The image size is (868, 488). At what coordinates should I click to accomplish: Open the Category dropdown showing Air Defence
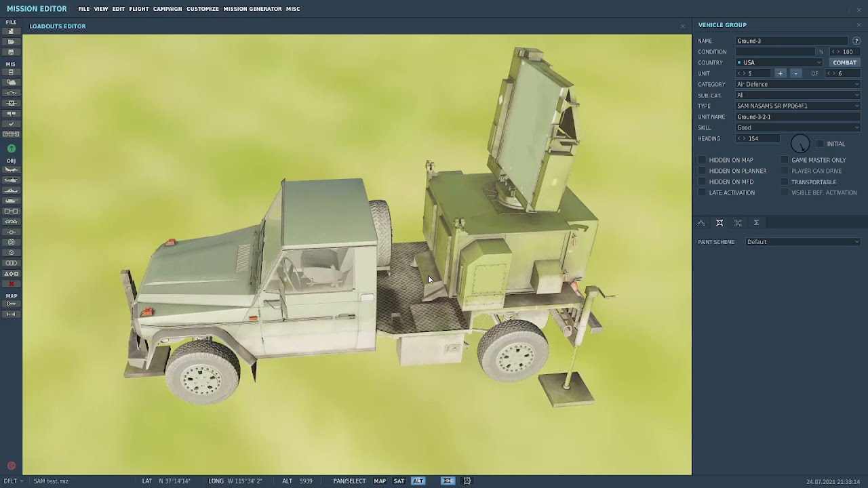[x=798, y=85]
